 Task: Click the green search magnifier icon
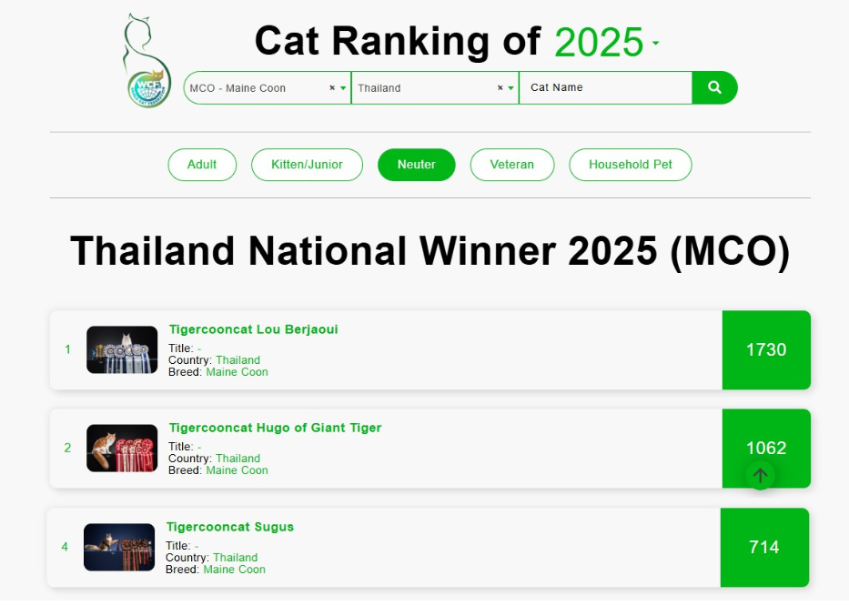714,87
